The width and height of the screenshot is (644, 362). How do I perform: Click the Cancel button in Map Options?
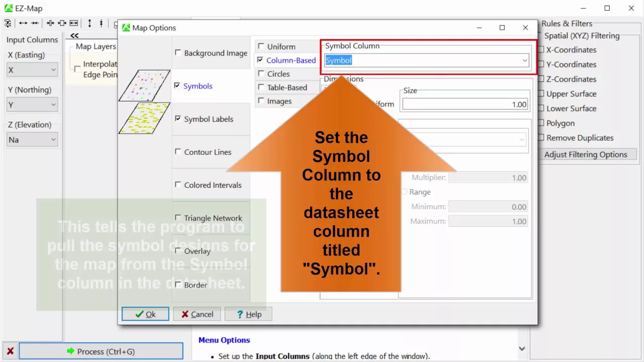click(x=197, y=314)
